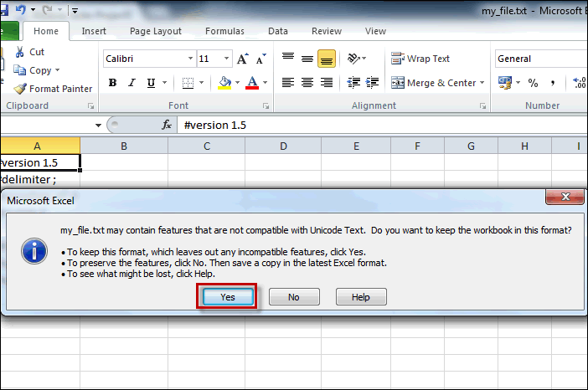Click the formula bar showing #version 1.5
Viewport: 588px width, 390px height.
click(x=382, y=126)
